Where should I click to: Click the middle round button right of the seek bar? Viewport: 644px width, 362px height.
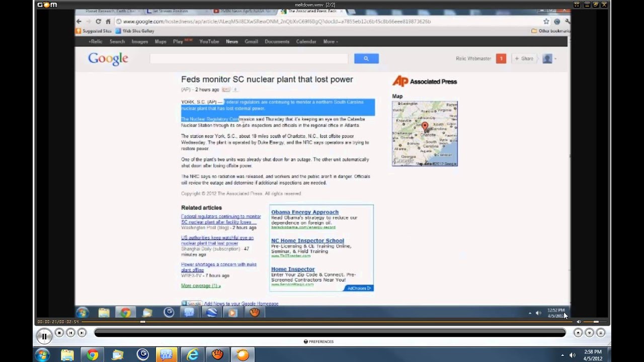click(589, 333)
